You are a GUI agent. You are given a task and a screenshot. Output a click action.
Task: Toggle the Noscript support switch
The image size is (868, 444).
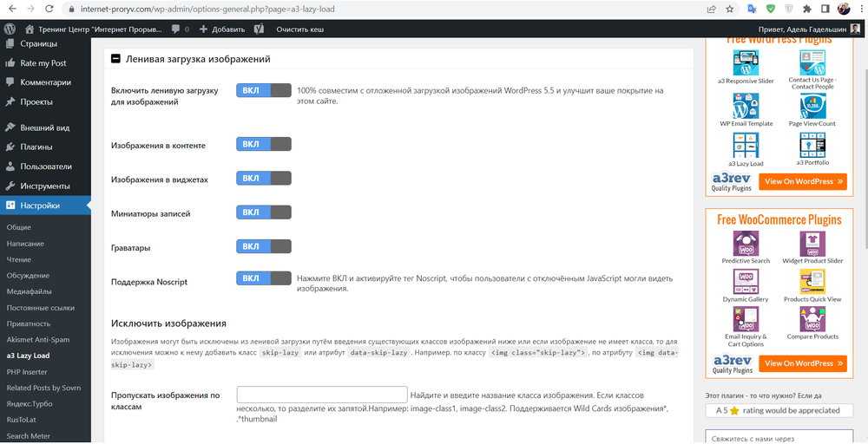coord(263,278)
